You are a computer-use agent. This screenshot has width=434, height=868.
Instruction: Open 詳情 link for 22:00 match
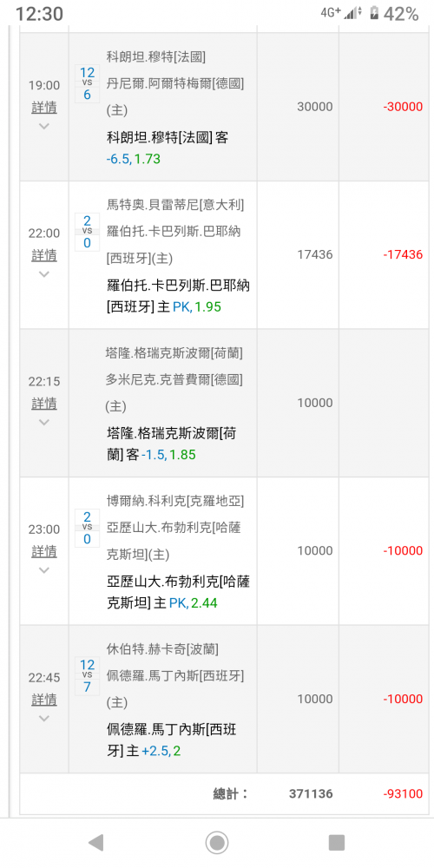44,255
